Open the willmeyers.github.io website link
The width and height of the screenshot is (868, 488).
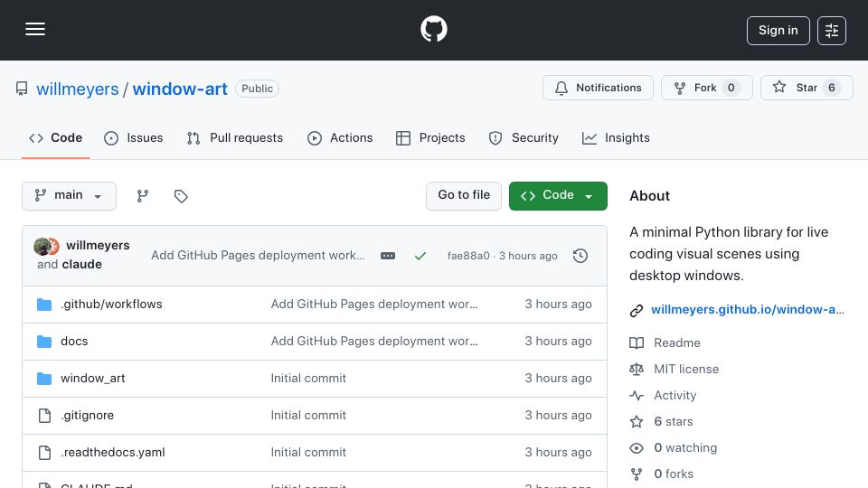[x=748, y=309]
